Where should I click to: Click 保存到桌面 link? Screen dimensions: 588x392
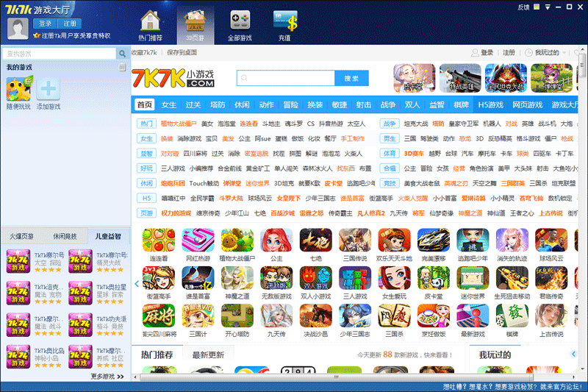(x=182, y=52)
